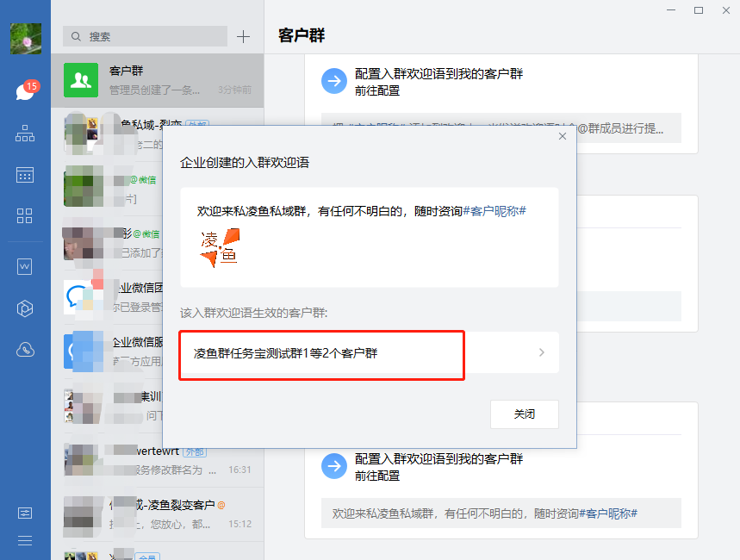The width and height of the screenshot is (740, 560).
Task: Close the welcome message dialog with X
Action: click(563, 136)
